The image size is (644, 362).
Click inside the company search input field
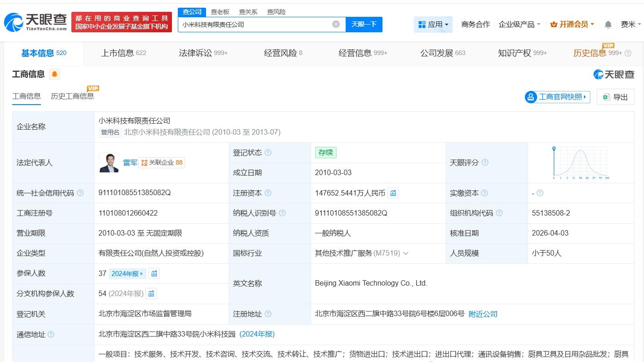click(255, 24)
